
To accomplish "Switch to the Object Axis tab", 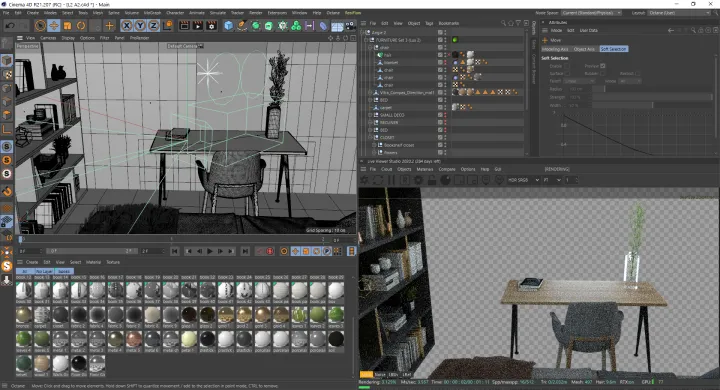I will point(584,49).
